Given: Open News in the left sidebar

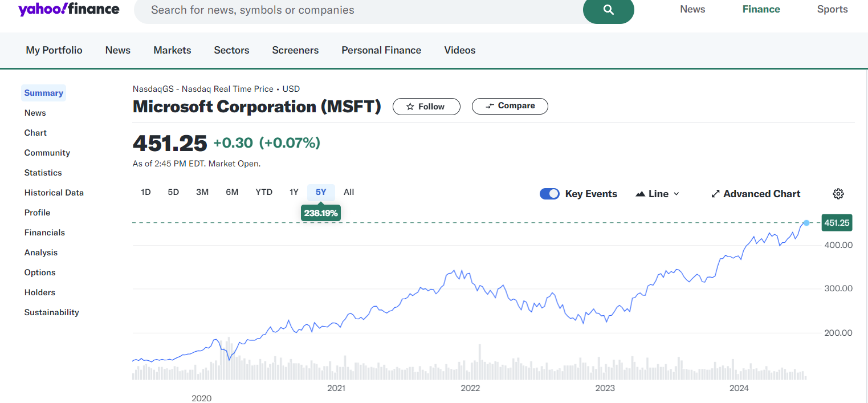Looking at the screenshot, I should pyautogui.click(x=35, y=113).
